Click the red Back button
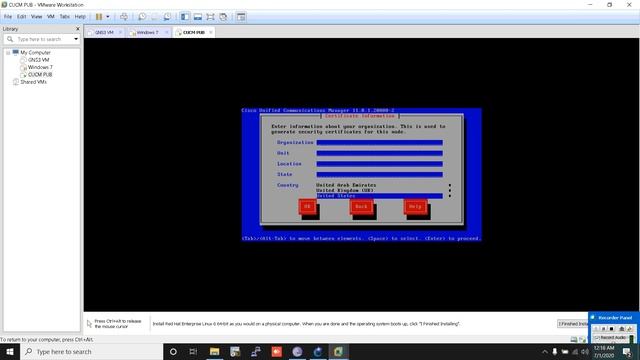 [361, 207]
